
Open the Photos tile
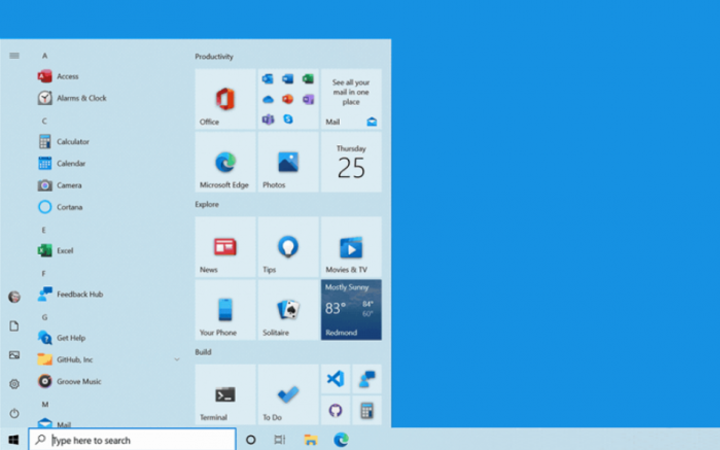(x=288, y=162)
